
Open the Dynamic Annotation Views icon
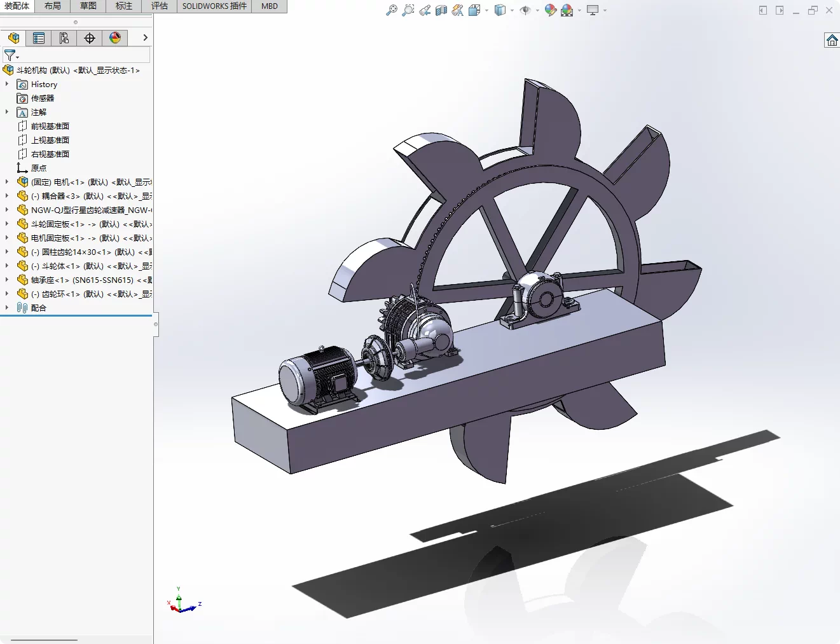(458, 10)
